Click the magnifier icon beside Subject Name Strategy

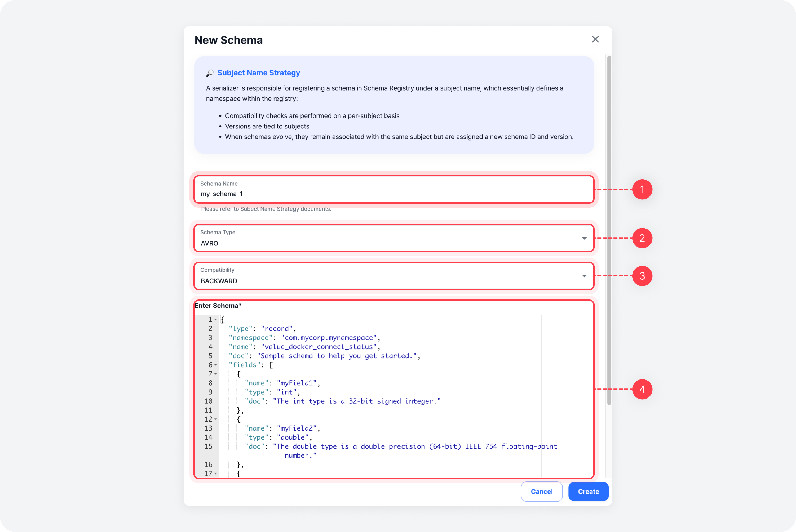(210, 73)
